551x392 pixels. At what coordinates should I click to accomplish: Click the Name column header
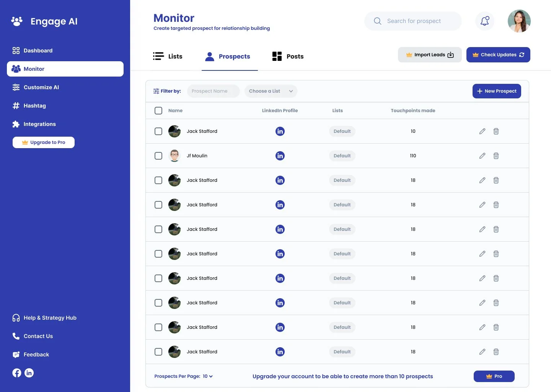click(175, 111)
